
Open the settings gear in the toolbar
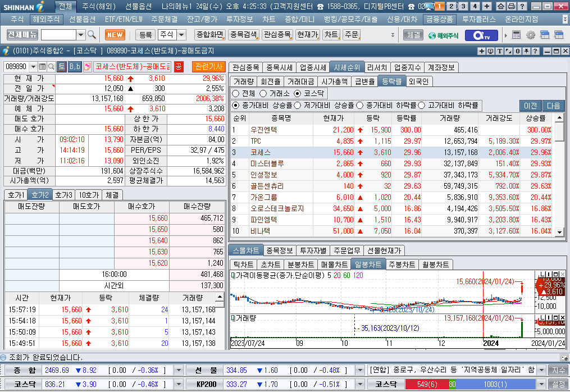tap(530, 35)
